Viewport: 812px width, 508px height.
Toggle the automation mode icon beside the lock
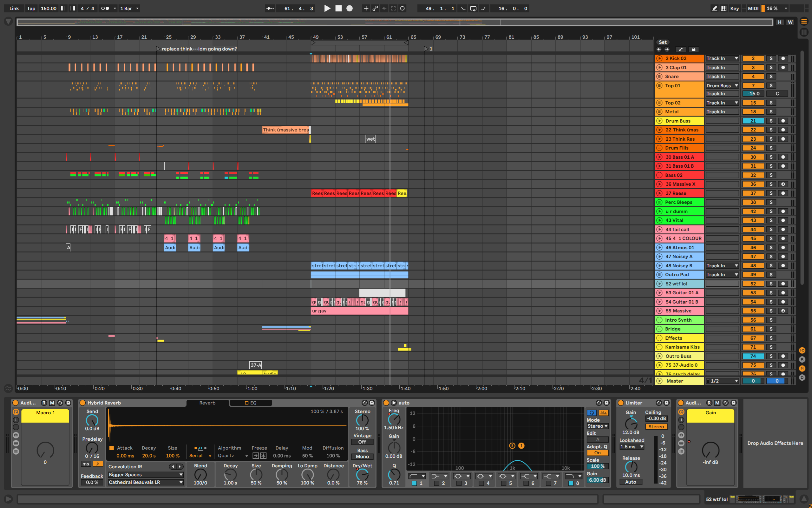[x=680, y=50]
